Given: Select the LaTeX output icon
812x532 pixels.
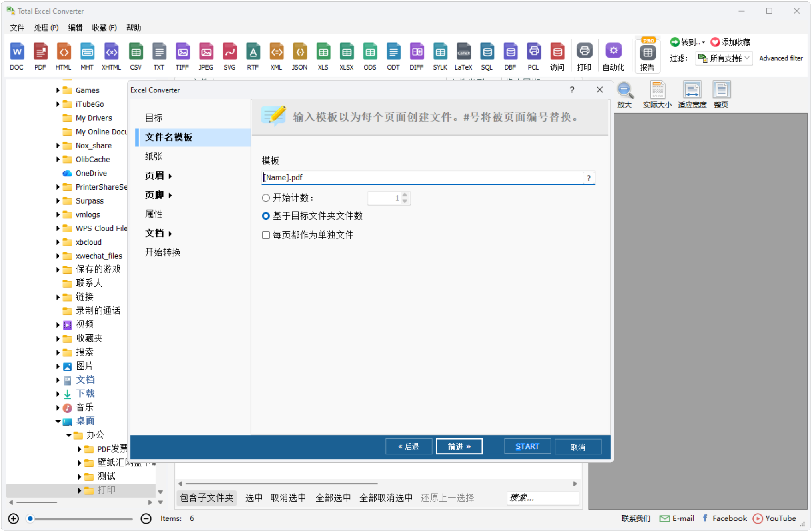Looking at the screenshot, I should point(463,56).
